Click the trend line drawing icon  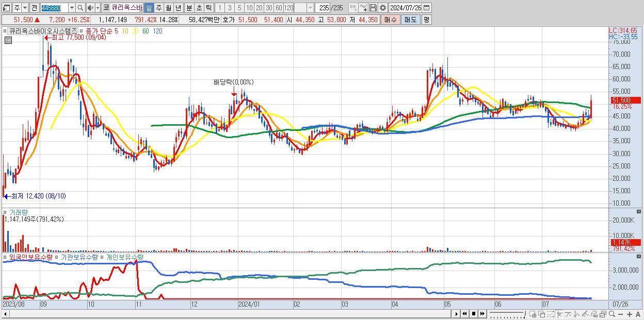pos(568,314)
